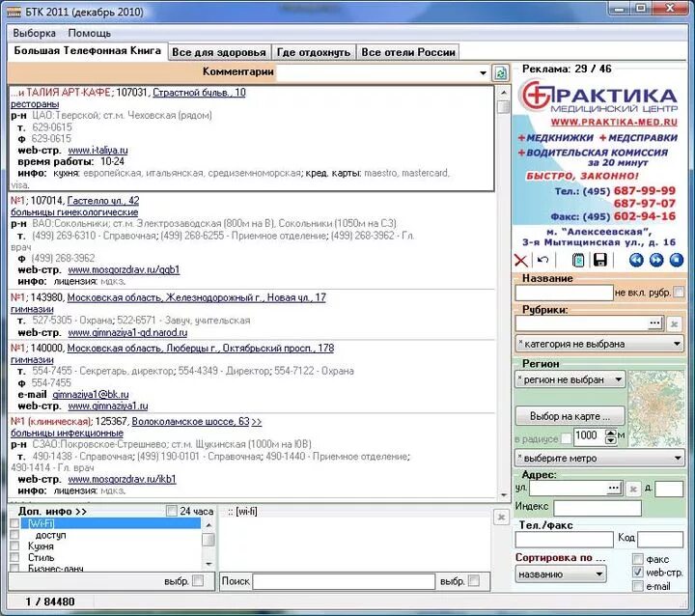The image size is (695, 616).
Task: Uncheck the 'web-стр.' checkbox
Action: (638, 573)
